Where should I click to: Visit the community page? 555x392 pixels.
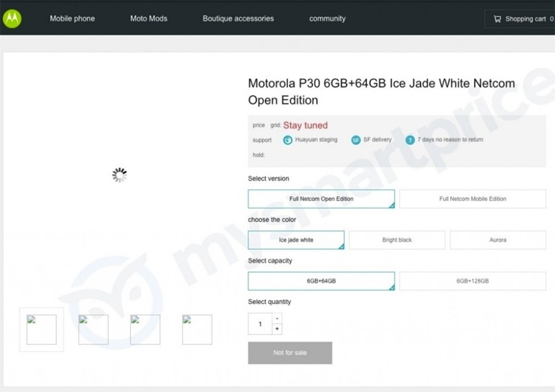(327, 18)
